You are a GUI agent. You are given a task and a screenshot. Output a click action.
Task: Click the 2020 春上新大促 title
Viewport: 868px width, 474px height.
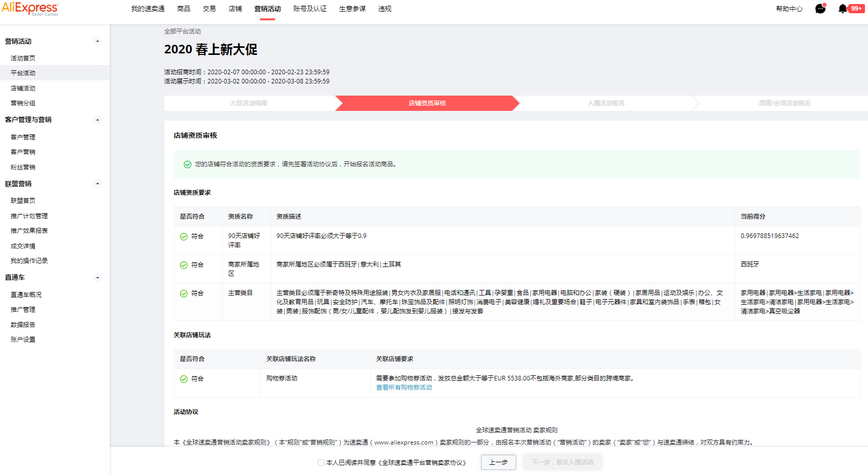(211, 49)
